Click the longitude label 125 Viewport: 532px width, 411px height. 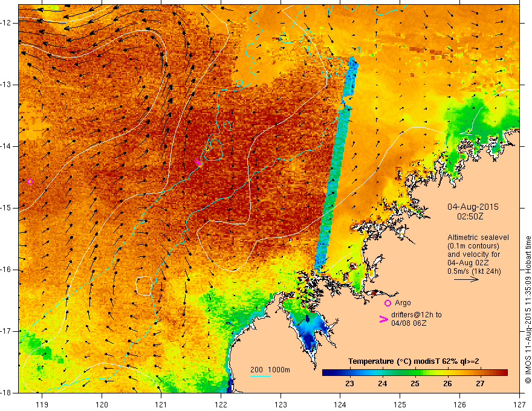point(400,404)
